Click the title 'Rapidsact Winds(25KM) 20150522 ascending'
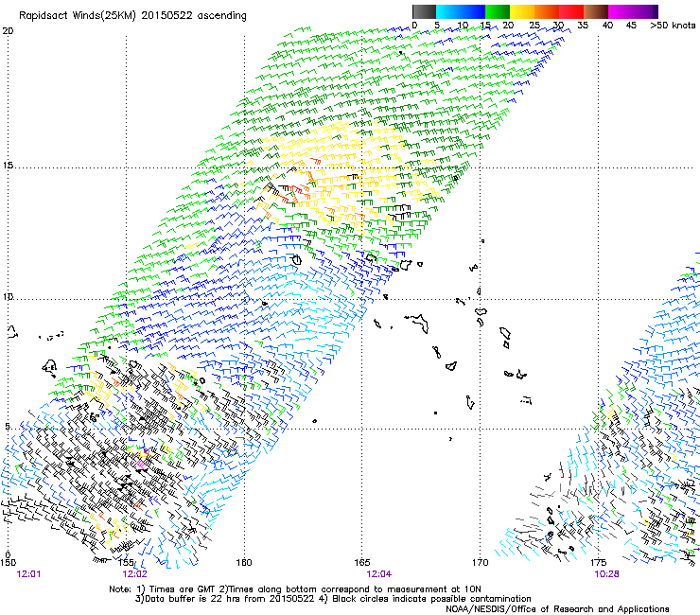The height and width of the screenshot is (615, 700). click(132, 16)
